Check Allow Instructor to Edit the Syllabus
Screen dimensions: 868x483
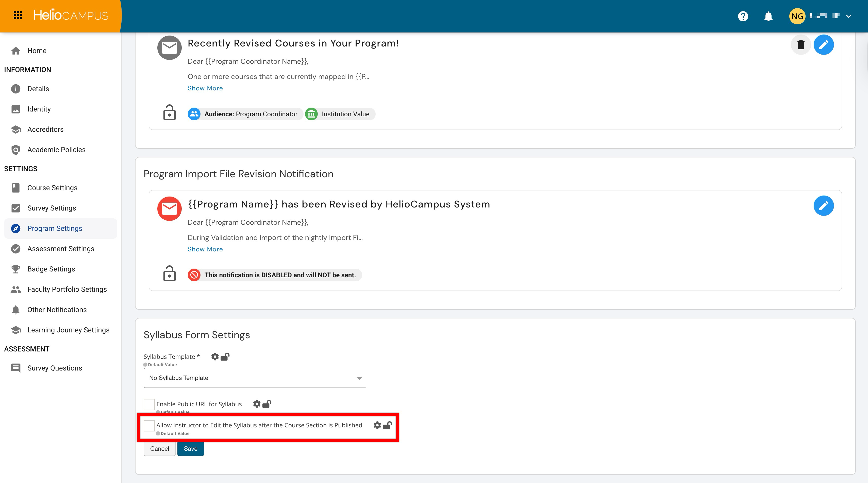(149, 425)
